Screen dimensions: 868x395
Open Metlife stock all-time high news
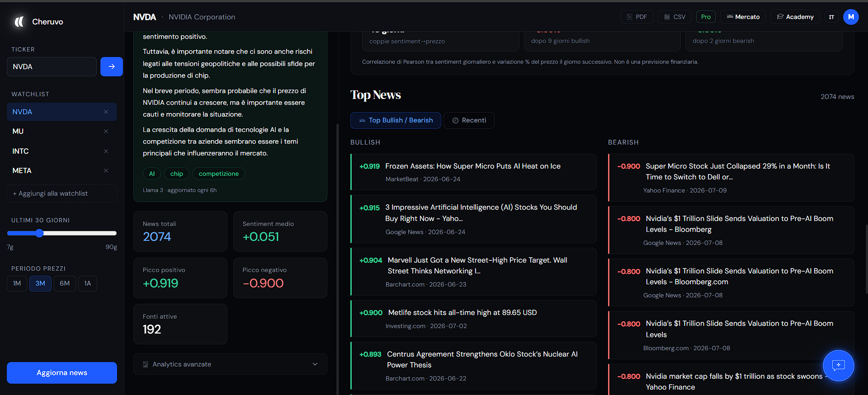pyautogui.click(x=473, y=319)
